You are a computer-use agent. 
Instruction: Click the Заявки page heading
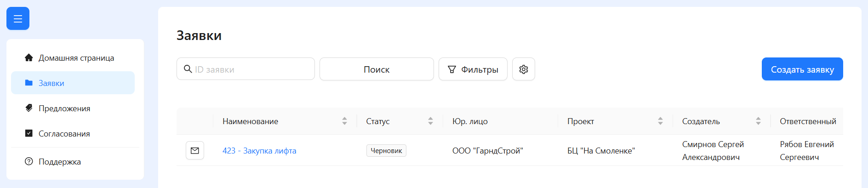point(199,35)
